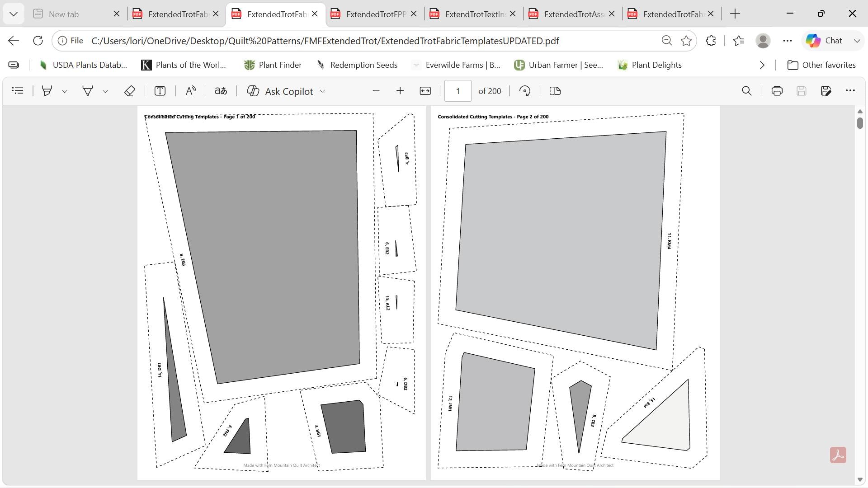Image resolution: width=868 pixels, height=488 pixels.
Task: Rotate the PDF page
Action: point(525,91)
